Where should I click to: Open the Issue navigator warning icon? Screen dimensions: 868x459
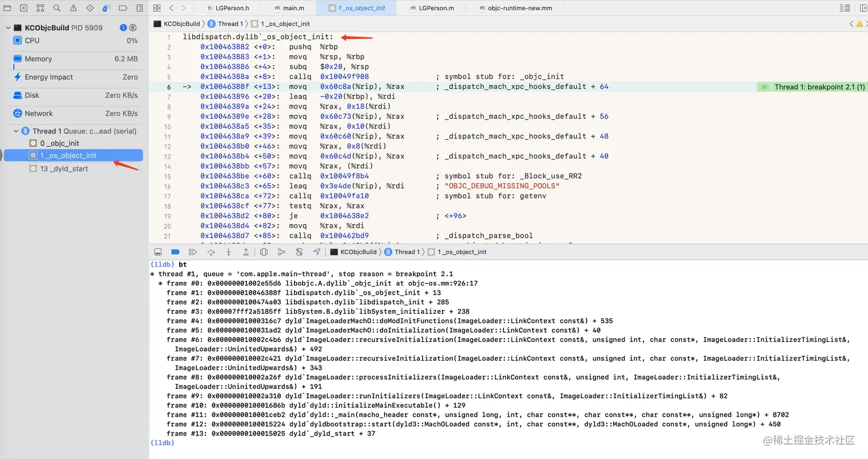click(73, 8)
